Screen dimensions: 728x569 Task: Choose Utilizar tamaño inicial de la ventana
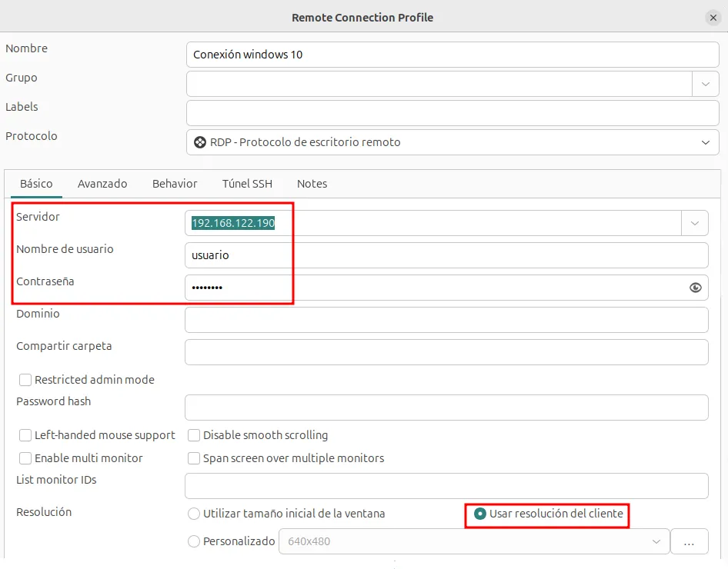click(194, 514)
